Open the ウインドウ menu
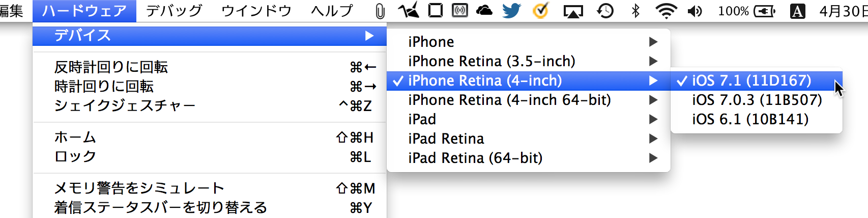The width and height of the screenshot is (868, 218). (256, 11)
